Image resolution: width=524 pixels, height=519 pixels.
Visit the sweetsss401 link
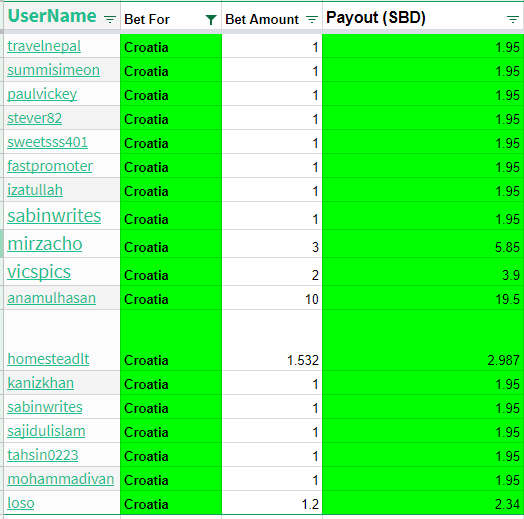click(47, 142)
